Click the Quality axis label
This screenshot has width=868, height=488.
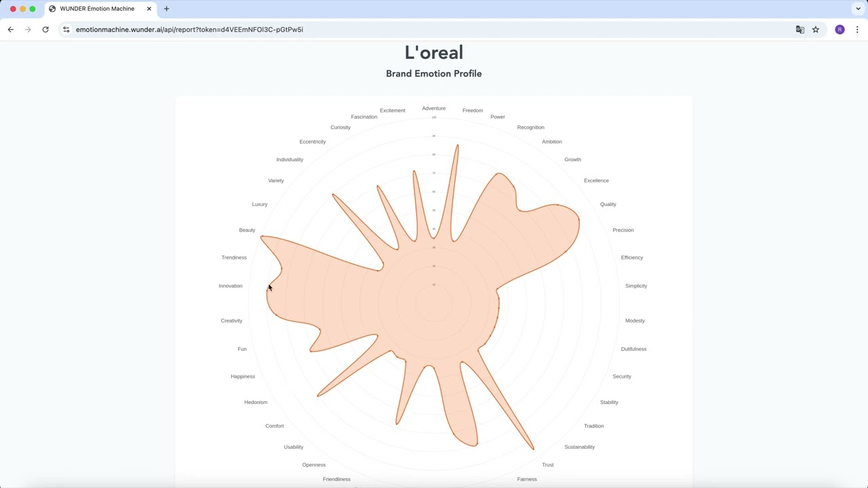coord(608,204)
